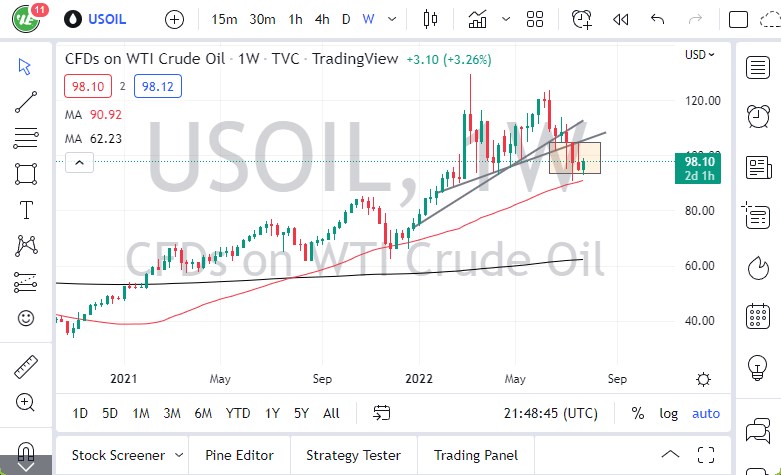
Task: Switch to the Strategy Tester tab
Action: (353, 455)
